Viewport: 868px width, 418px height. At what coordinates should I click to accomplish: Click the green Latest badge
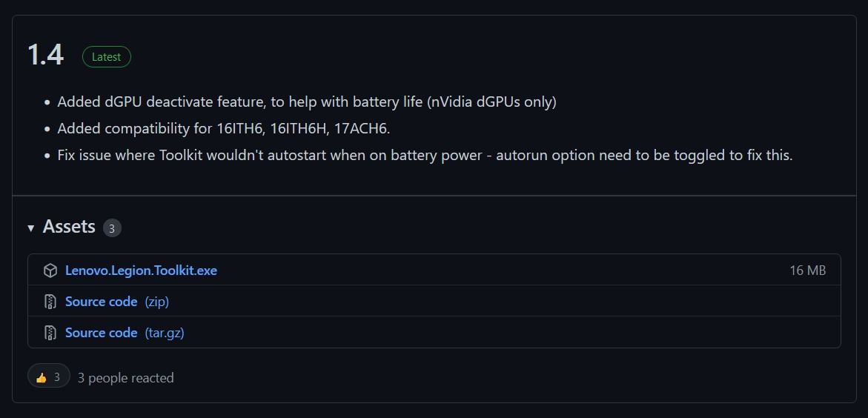pos(106,57)
